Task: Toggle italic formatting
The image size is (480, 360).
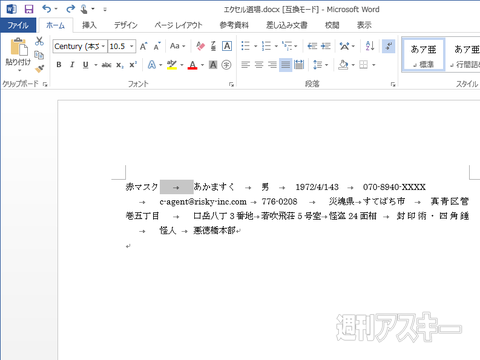Action: pyautogui.click(x=72, y=65)
